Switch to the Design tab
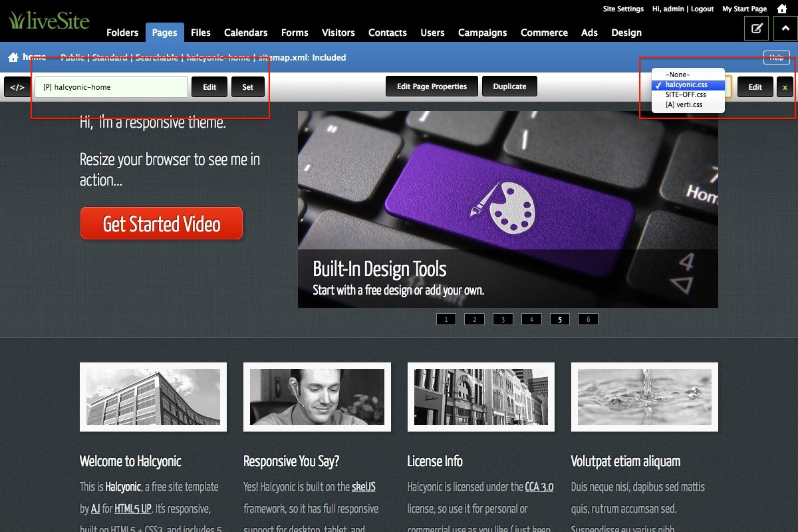798x532 pixels. tap(626, 32)
